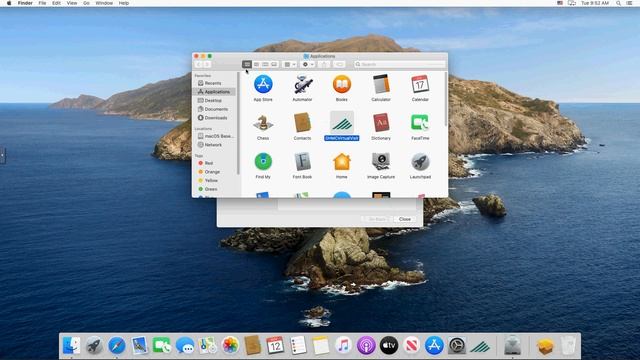Switch Finder to list view
Viewport: 640px width, 360px height.
click(256, 64)
